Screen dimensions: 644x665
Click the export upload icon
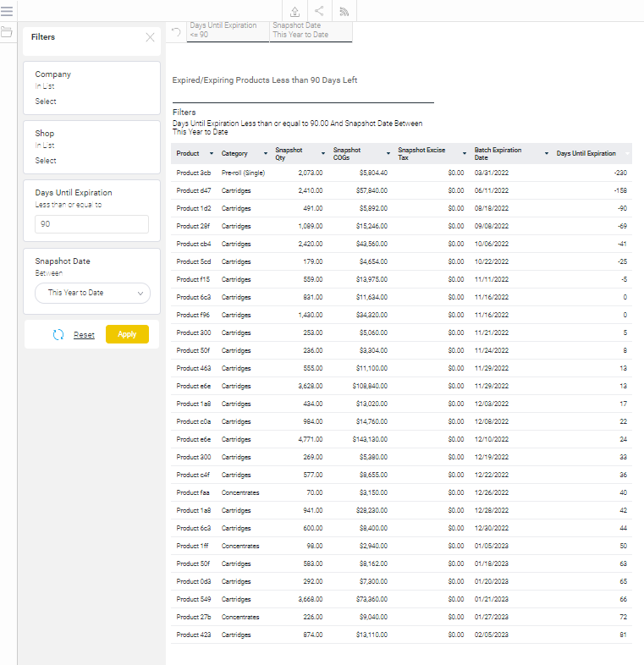coord(294,12)
